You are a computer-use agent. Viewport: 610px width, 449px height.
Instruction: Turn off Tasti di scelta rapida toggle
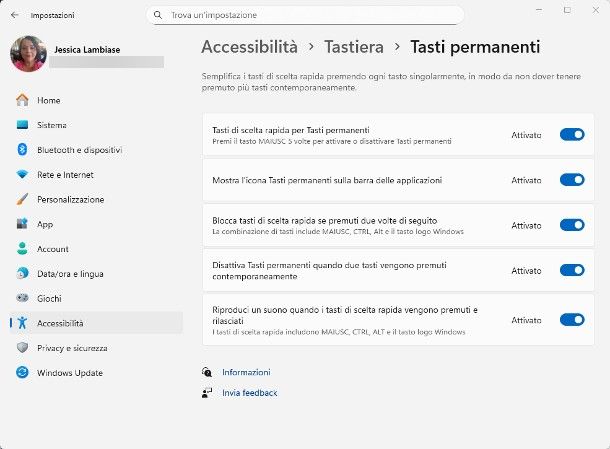pos(572,135)
